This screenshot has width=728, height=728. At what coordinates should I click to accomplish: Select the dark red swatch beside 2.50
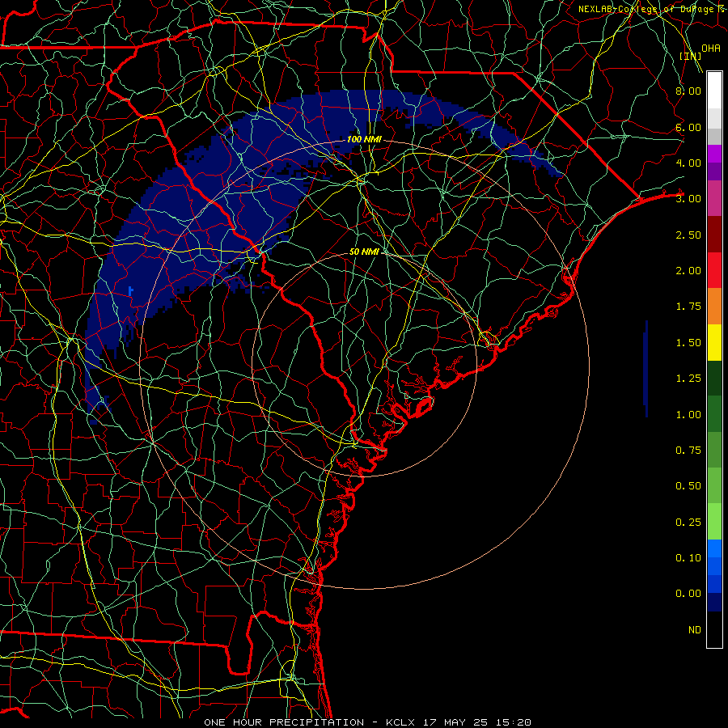[714, 235]
